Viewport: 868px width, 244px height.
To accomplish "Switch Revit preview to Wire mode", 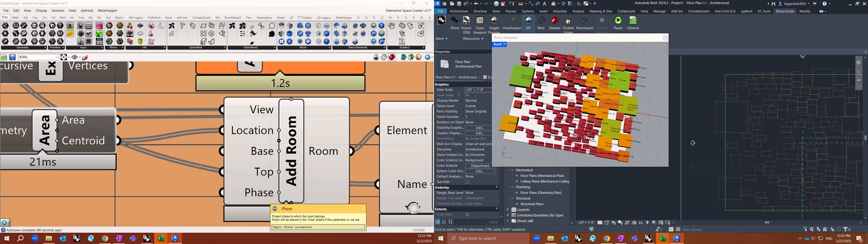I will point(541,22).
